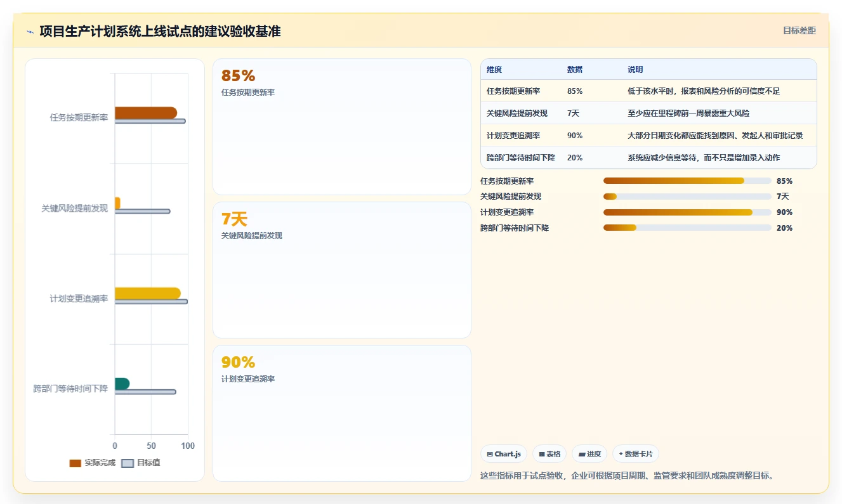Click the 20% value after the fourth progress bar

(x=784, y=228)
